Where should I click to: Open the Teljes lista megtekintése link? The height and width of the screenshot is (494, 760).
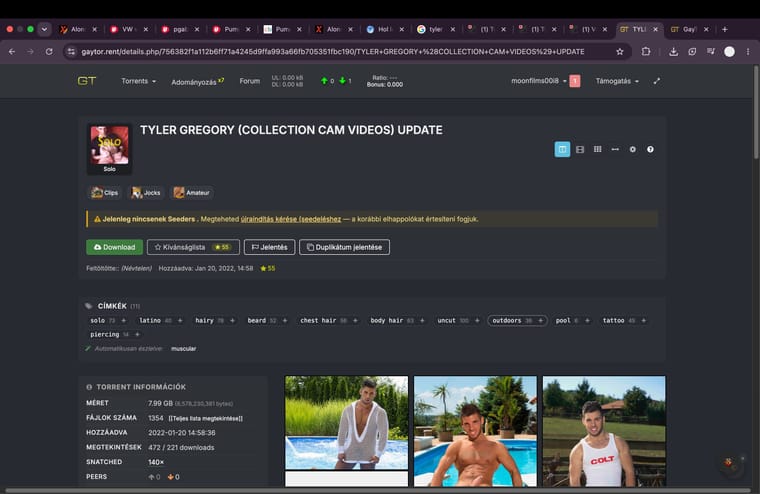click(x=206, y=418)
